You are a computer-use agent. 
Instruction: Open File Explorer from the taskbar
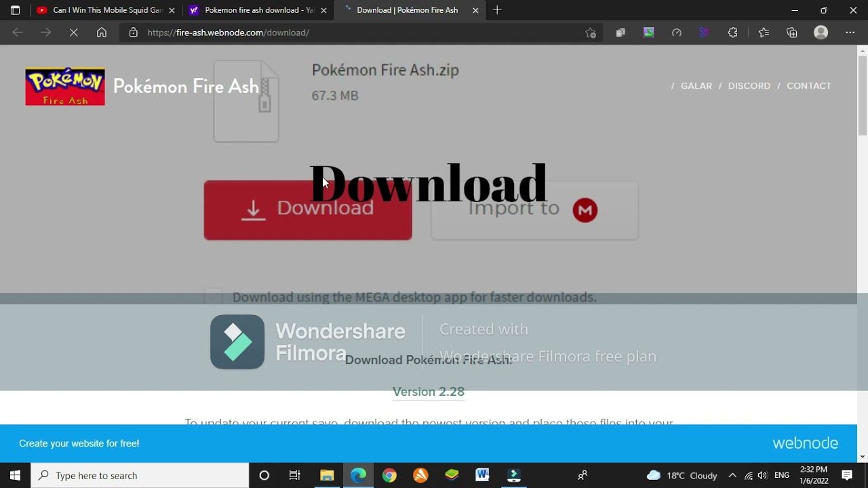(327, 475)
